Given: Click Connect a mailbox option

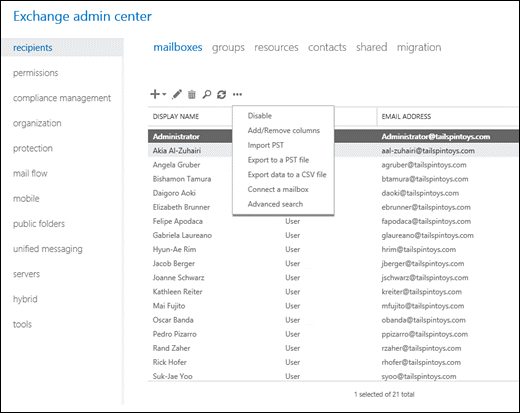Looking at the screenshot, I should pyautogui.click(x=278, y=189).
